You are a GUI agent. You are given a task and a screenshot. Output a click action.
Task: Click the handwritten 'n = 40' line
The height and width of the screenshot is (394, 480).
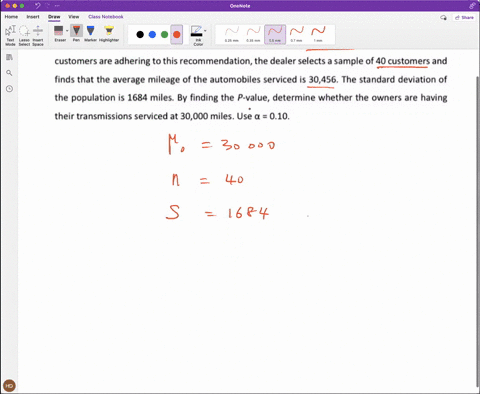click(x=207, y=180)
